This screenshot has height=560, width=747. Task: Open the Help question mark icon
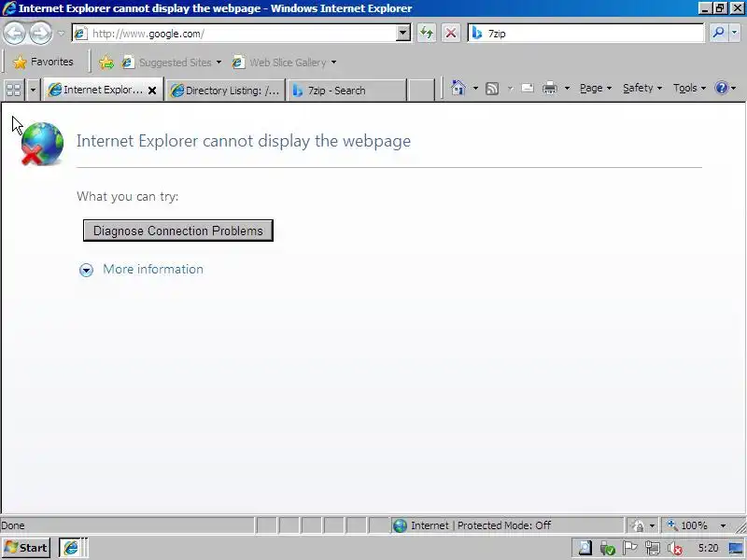click(722, 88)
